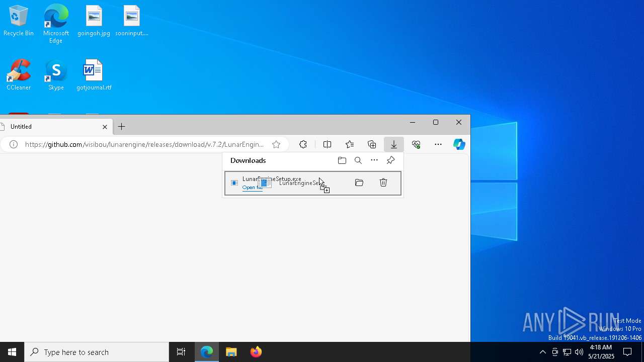Select the goingoh.jpg desktop file
The image size is (644, 362).
pyautogui.click(x=94, y=21)
